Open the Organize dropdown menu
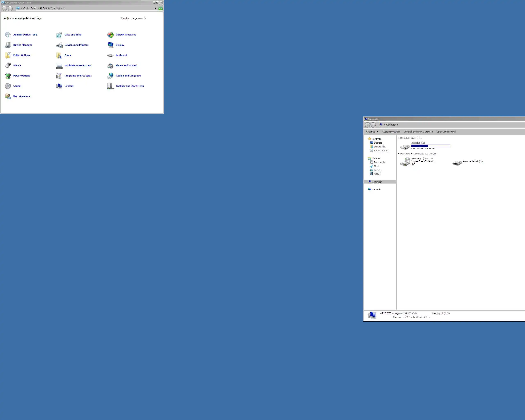 tap(372, 132)
